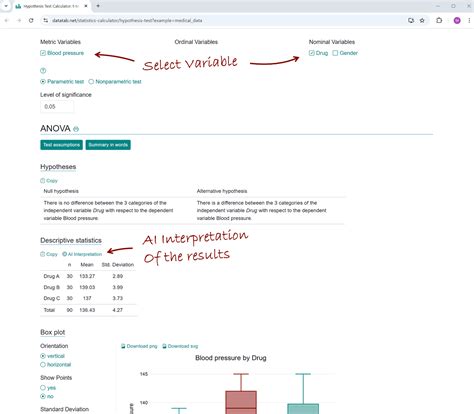Open the browser extensions puzzle icon
Screen dimensions: 474x414
[x=439, y=20]
